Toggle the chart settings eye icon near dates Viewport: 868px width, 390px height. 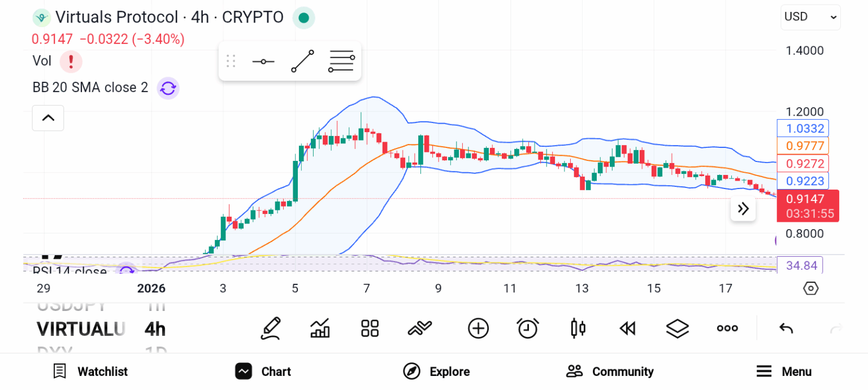[810, 288]
